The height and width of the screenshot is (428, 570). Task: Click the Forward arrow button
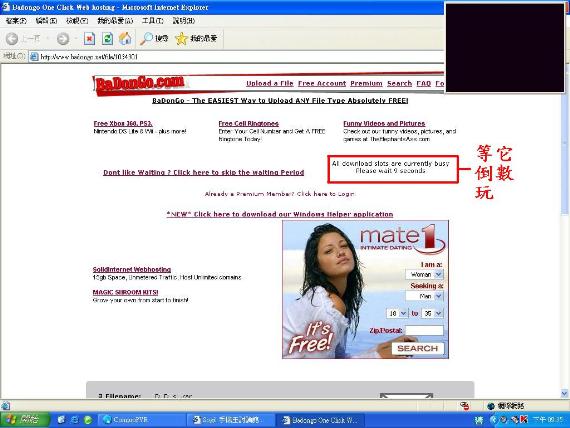click(63, 39)
